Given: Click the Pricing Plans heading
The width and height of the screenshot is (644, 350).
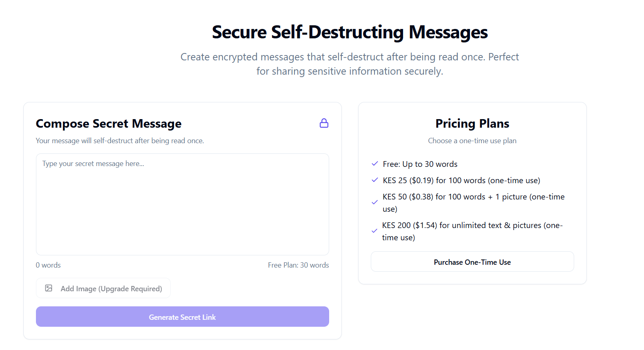Looking at the screenshot, I should [472, 124].
